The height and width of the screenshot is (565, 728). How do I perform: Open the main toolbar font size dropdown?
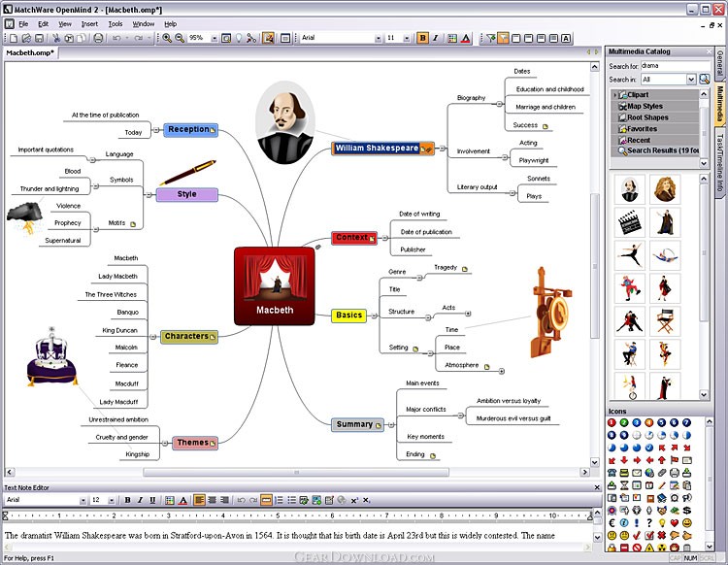pyautogui.click(x=407, y=39)
